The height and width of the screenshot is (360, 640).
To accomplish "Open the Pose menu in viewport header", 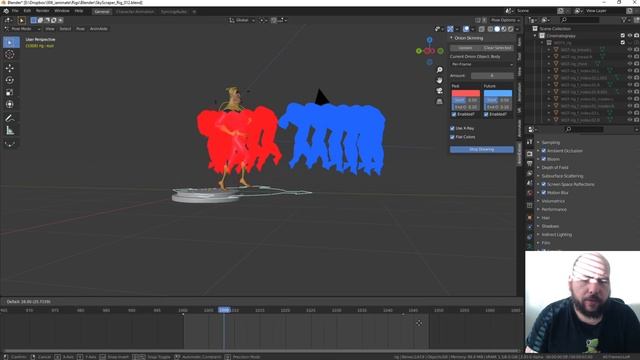I will pos(80,29).
